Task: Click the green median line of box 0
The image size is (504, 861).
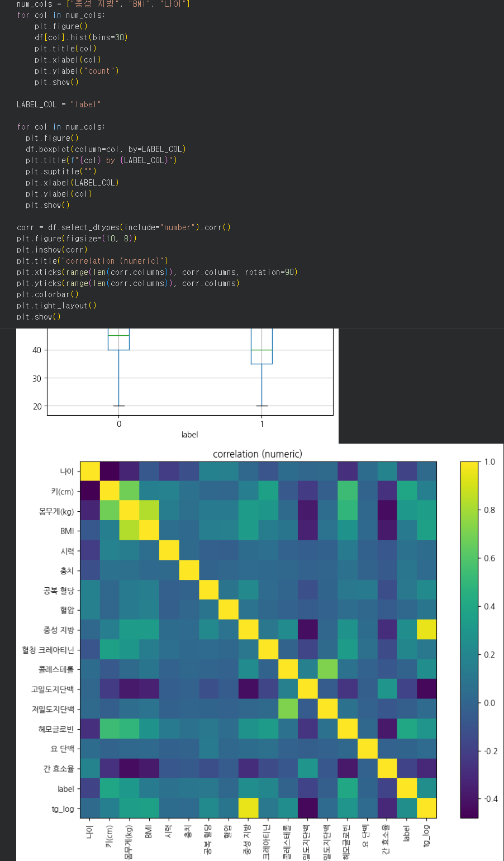Action: (119, 336)
